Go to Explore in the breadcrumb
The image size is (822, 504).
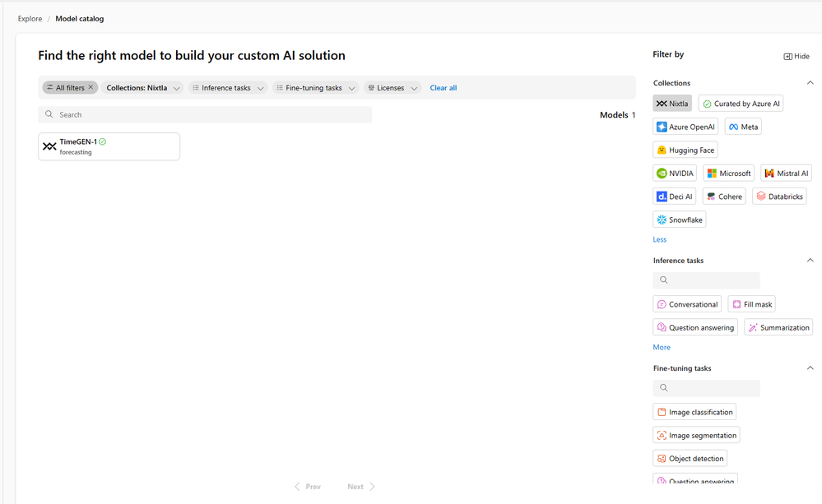tap(30, 19)
